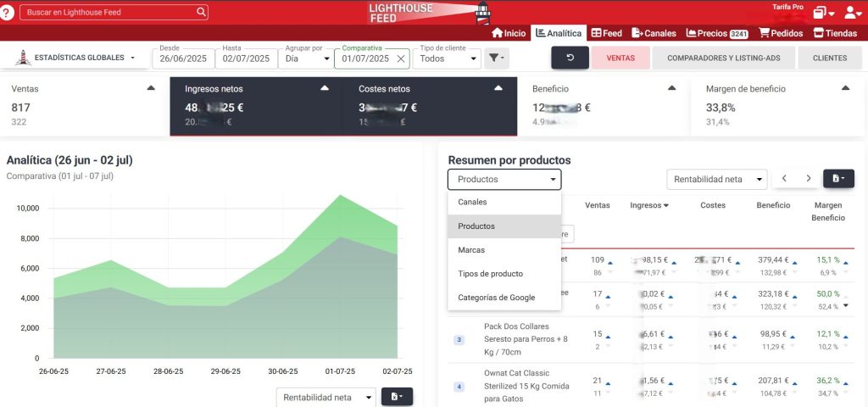
Task: Click the search magnifier icon
Action: [x=201, y=12]
